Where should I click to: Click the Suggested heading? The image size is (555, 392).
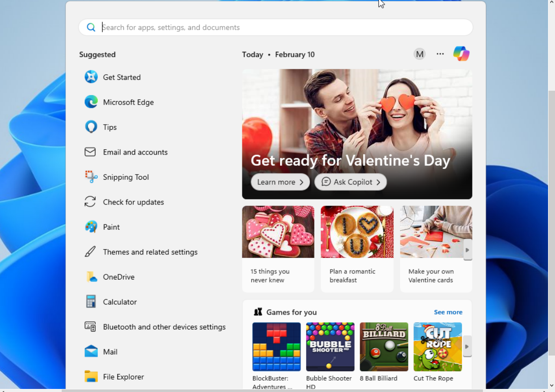point(97,54)
